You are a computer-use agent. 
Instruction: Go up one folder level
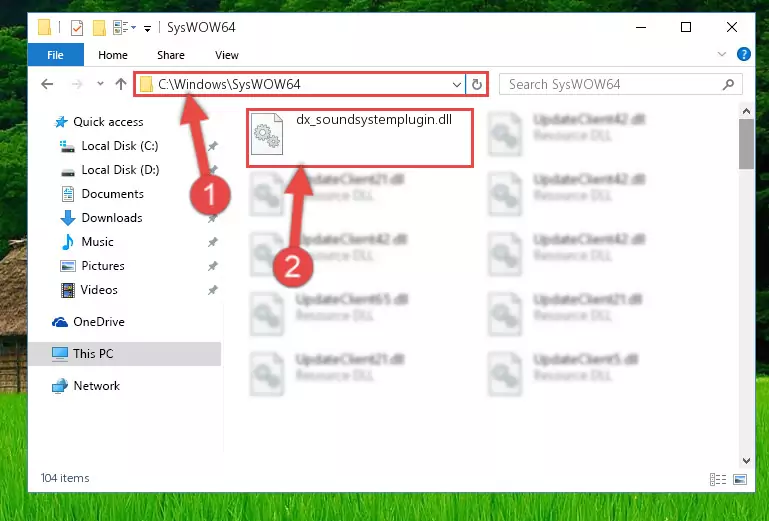[121, 84]
